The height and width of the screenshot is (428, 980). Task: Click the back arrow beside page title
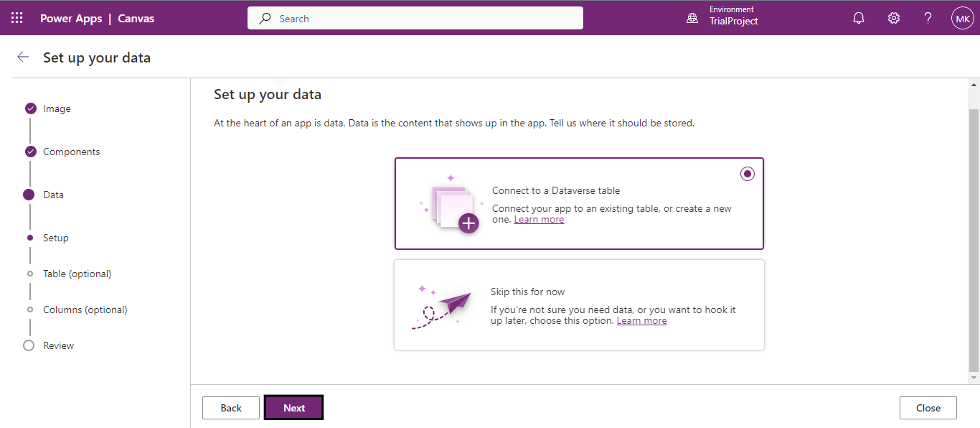pyautogui.click(x=24, y=57)
